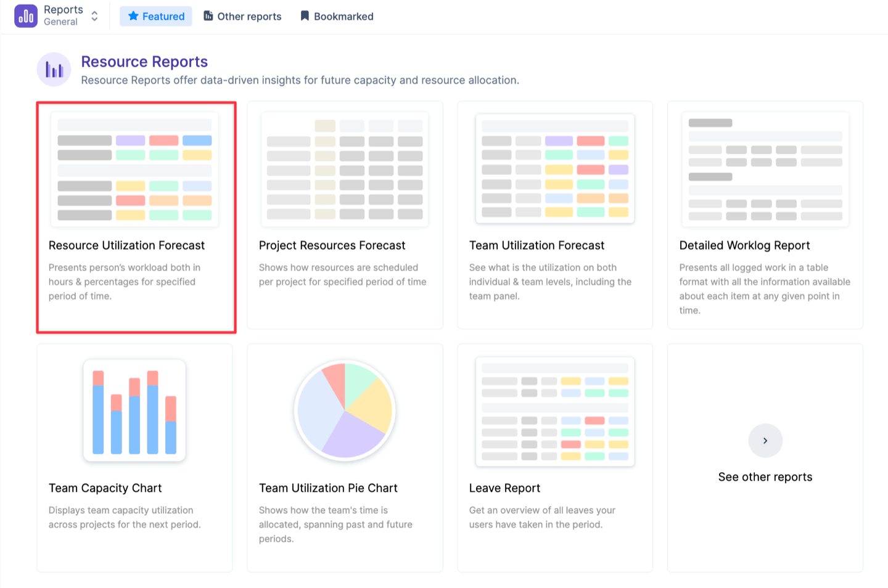Click the purple Reports bar-chart app icon
The image size is (888, 588).
(26, 16)
